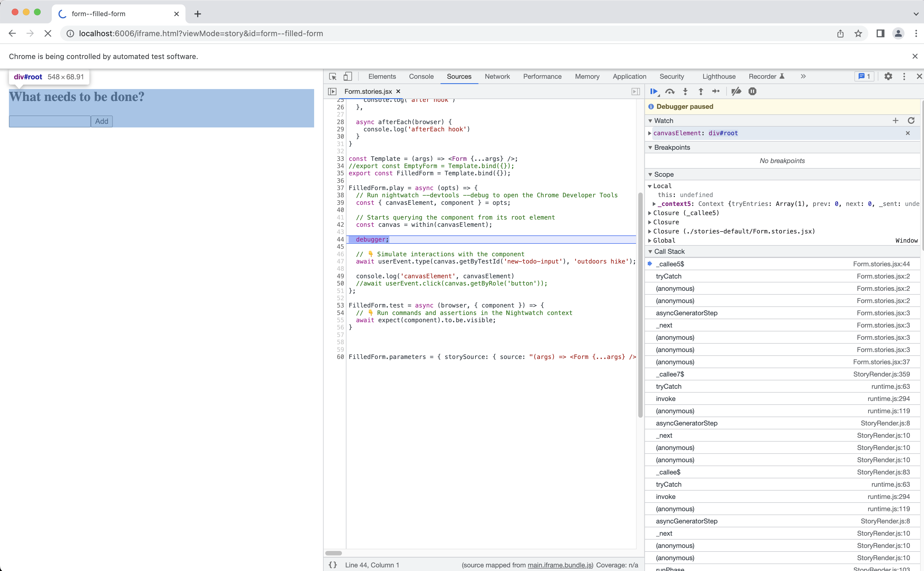The image size is (924, 571).
Task: Click the new todo text input
Action: 50,121
